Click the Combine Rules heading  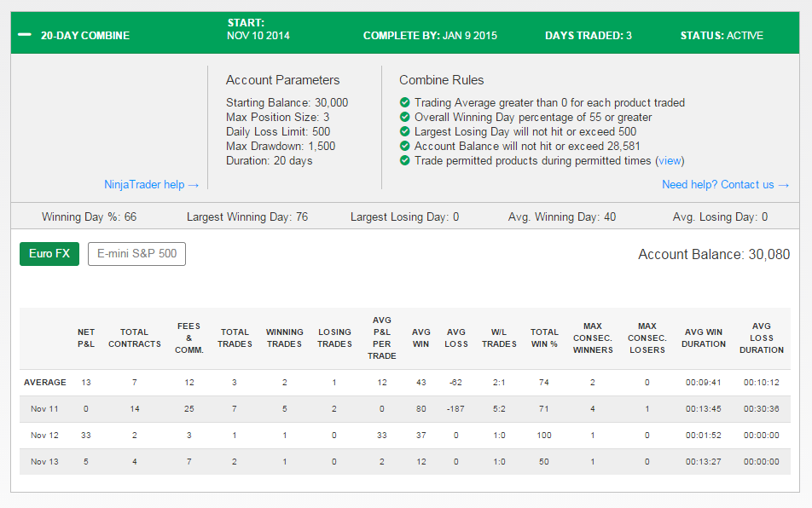point(442,80)
